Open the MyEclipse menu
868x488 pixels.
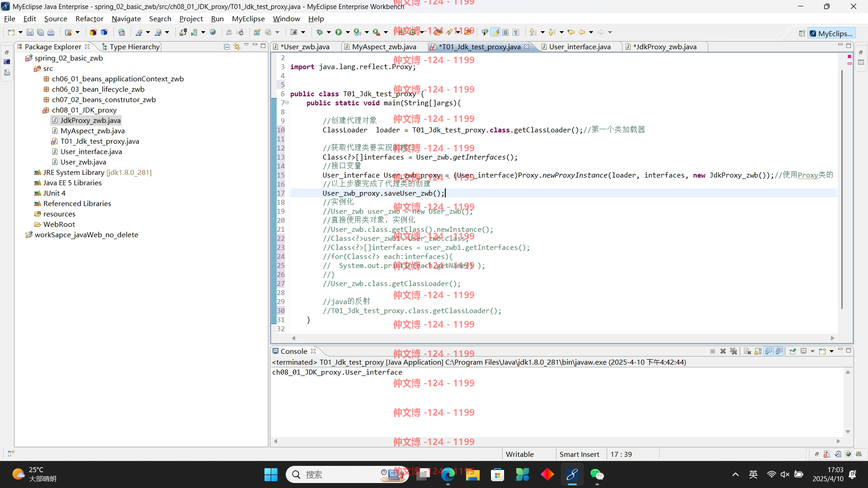click(x=248, y=19)
